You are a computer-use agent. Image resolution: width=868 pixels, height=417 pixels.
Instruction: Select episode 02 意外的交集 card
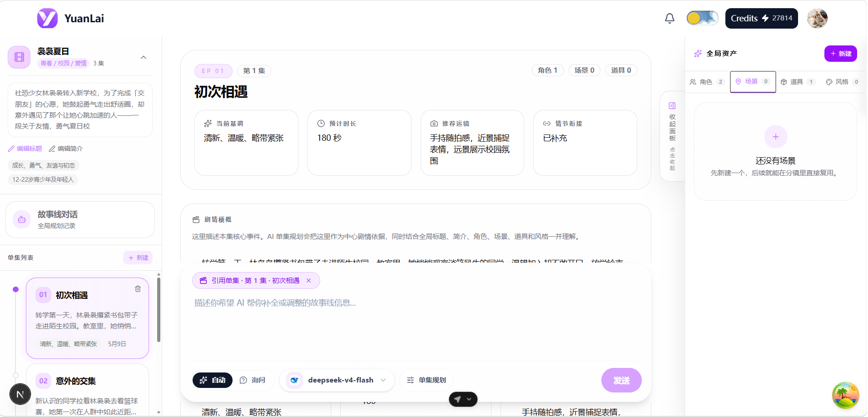[x=87, y=390]
